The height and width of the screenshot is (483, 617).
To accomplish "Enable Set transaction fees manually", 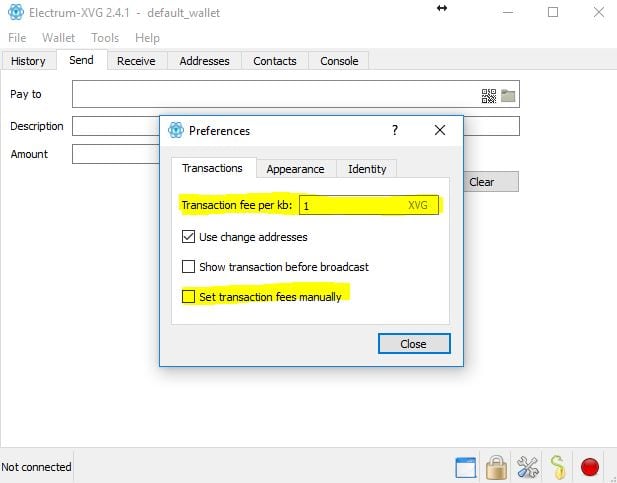I will (x=189, y=297).
